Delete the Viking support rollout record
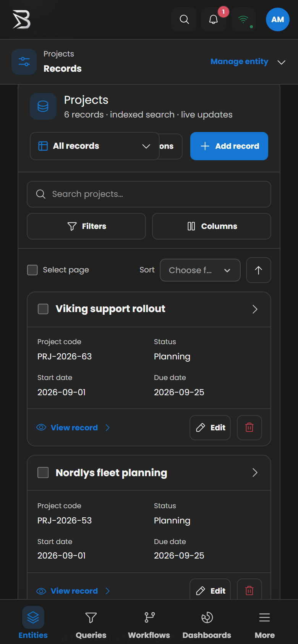 pyautogui.click(x=249, y=428)
